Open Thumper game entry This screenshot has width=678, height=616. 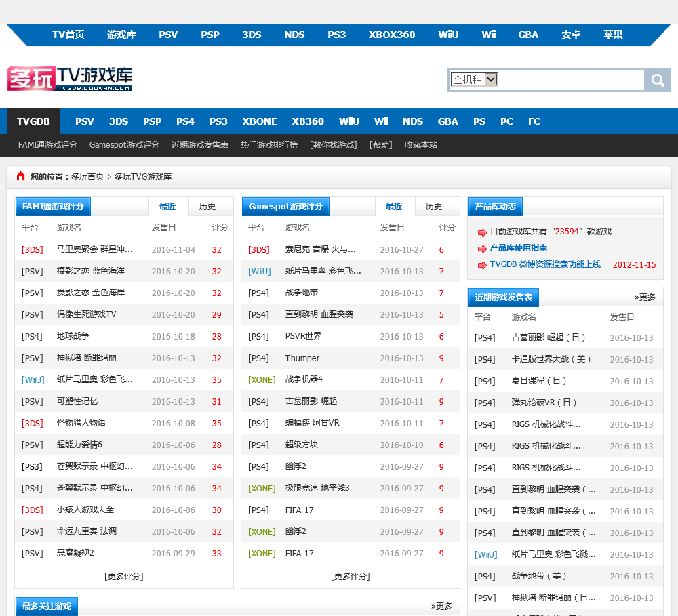302,358
